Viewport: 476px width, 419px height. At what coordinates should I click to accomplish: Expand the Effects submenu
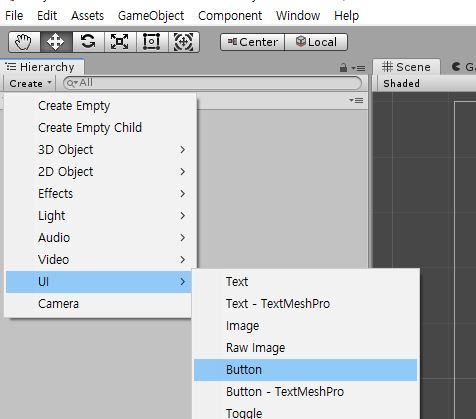click(101, 194)
